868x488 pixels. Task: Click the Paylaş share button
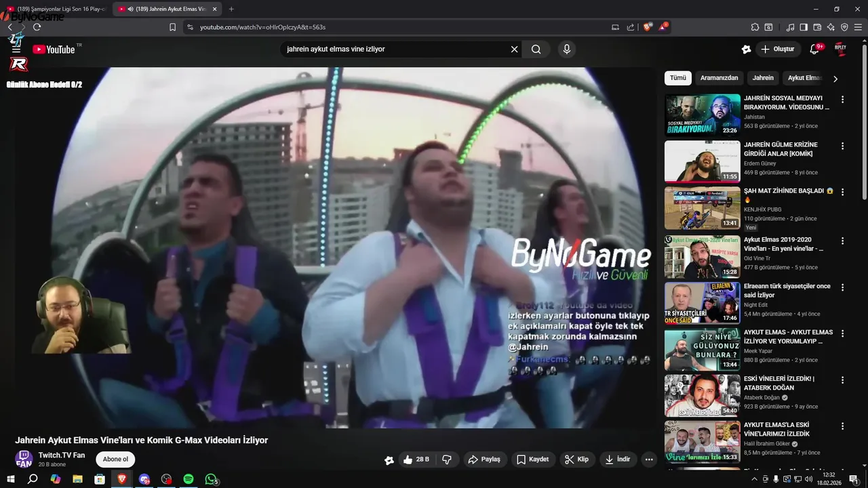[484, 460]
